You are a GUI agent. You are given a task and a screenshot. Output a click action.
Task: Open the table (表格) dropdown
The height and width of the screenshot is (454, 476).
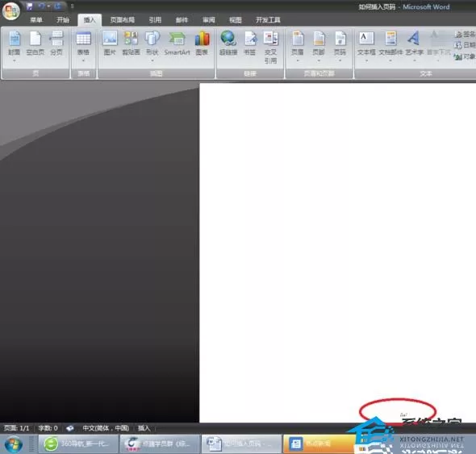pyautogui.click(x=83, y=46)
